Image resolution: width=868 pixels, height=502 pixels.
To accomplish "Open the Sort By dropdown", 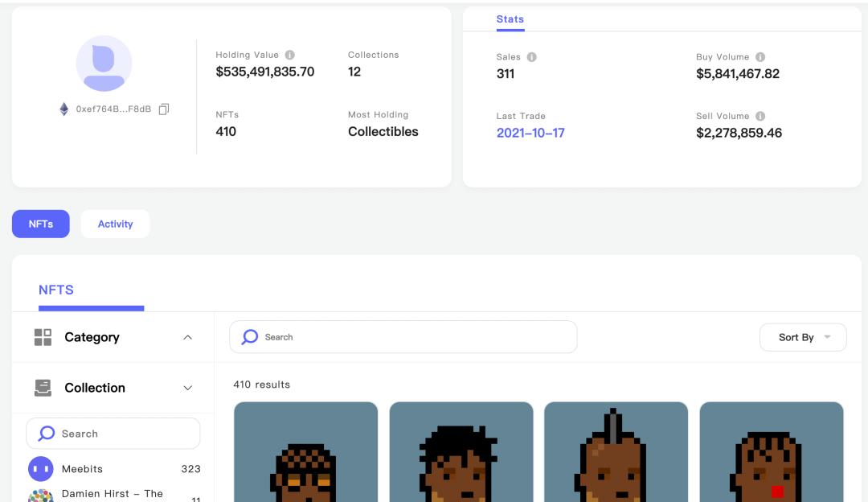I will click(x=803, y=337).
